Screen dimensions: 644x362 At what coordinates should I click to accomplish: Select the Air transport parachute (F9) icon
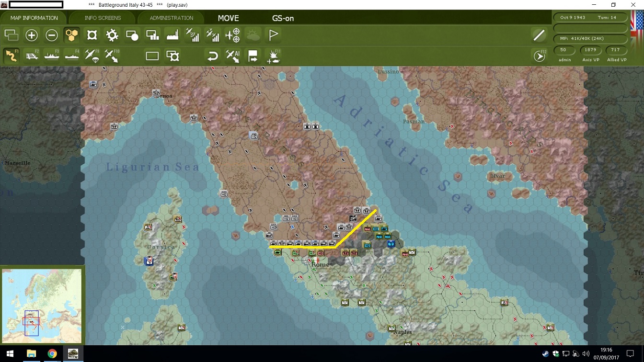92,56
